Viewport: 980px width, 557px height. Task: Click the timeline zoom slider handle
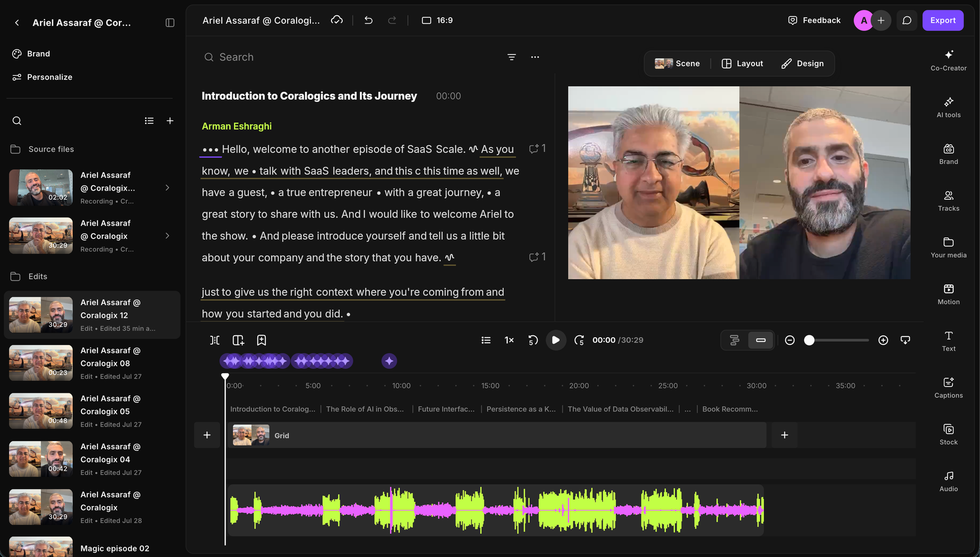[x=809, y=340]
